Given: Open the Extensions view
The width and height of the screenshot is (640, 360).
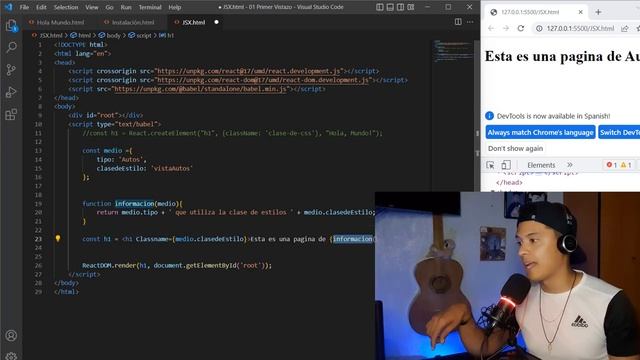Looking at the screenshot, I should pos(11,114).
